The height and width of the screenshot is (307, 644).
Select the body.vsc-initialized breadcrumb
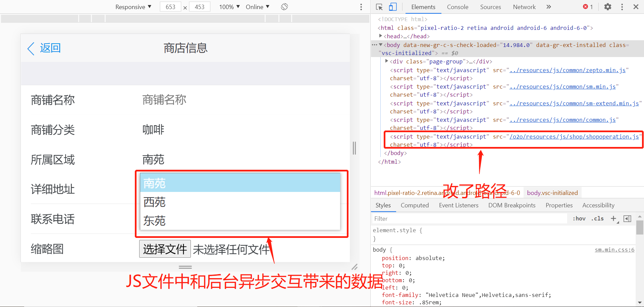pyautogui.click(x=552, y=193)
